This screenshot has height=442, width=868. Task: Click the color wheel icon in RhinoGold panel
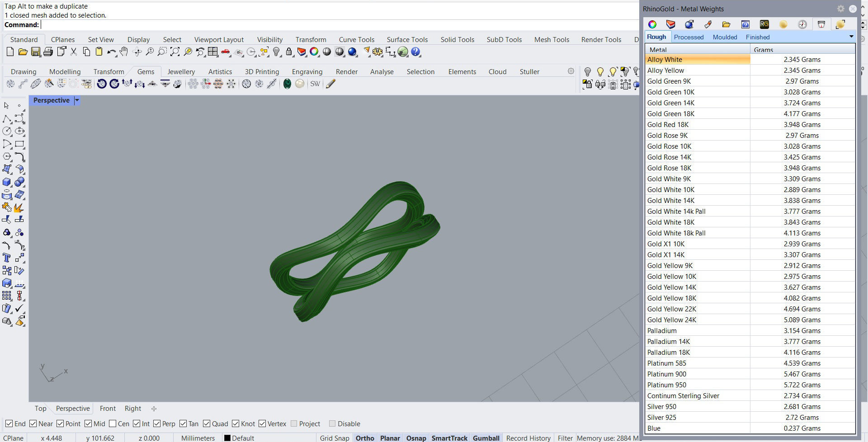point(652,24)
